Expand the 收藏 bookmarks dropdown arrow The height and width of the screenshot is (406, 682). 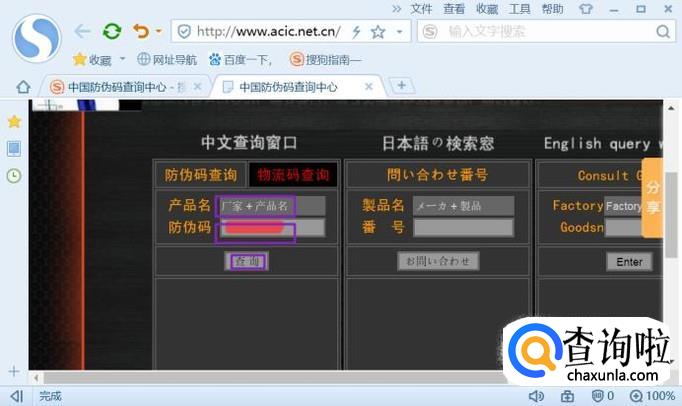click(122, 58)
